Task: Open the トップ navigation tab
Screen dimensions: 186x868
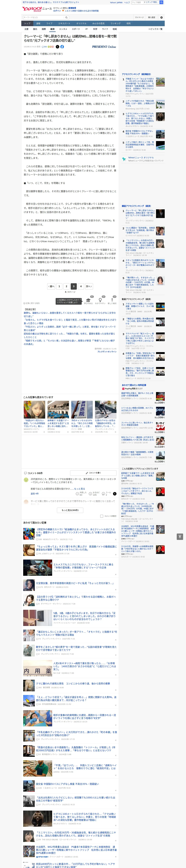Action: coord(27,24)
